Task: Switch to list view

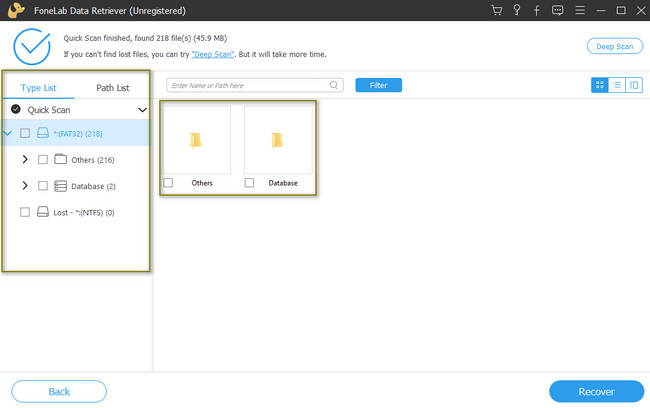Action: click(x=617, y=85)
